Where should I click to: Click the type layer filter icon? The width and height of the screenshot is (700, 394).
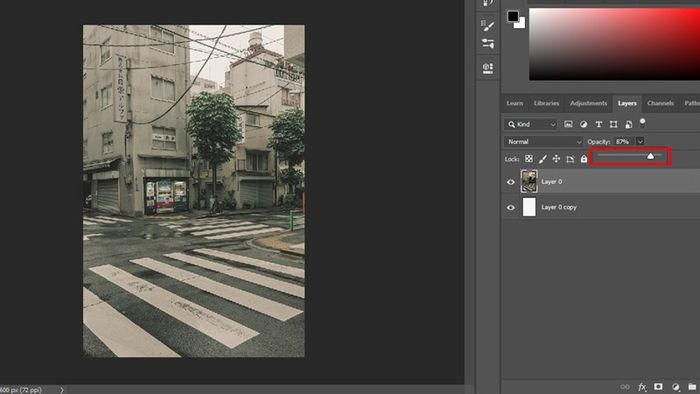pyautogui.click(x=599, y=124)
